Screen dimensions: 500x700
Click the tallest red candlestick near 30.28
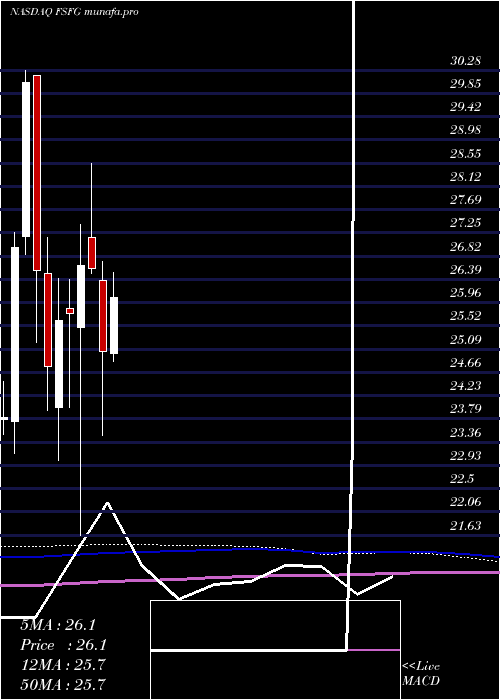pyautogui.click(x=37, y=173)
